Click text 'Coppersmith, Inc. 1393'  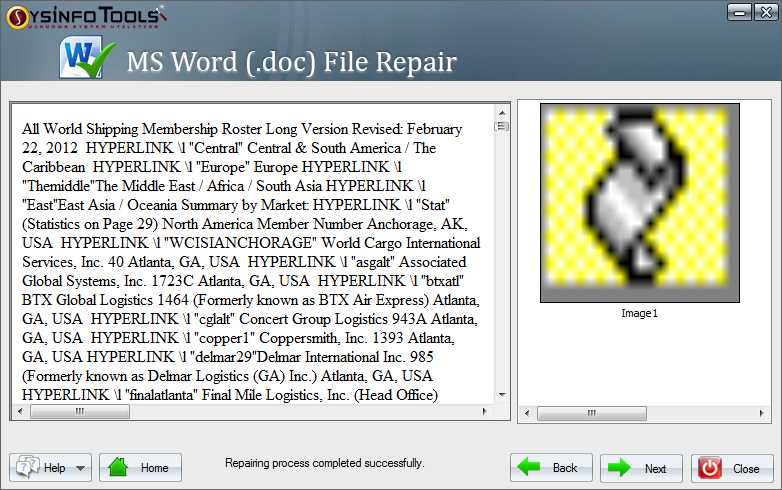click(331, 338)
